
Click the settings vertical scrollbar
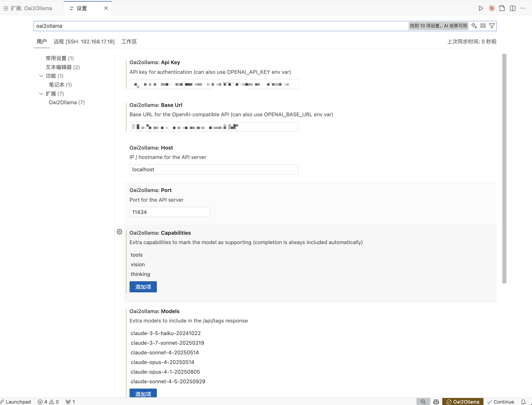[504, 168]
